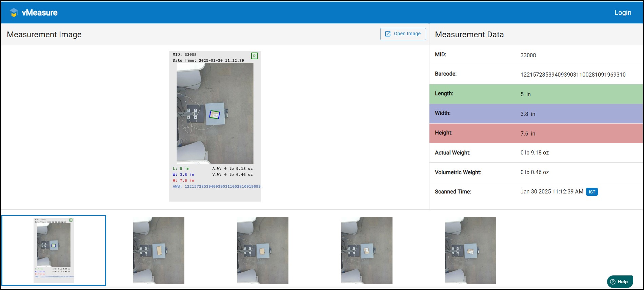Click the MID value 33008 in Measurement Data
The width and height of the screenshot is (644, 290).
(528, 55)
